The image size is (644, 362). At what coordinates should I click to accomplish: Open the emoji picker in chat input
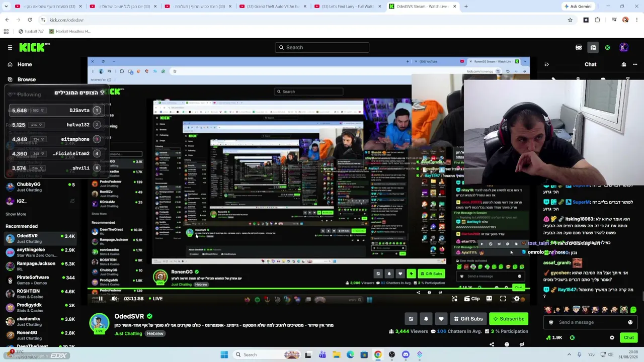(630, 322)
